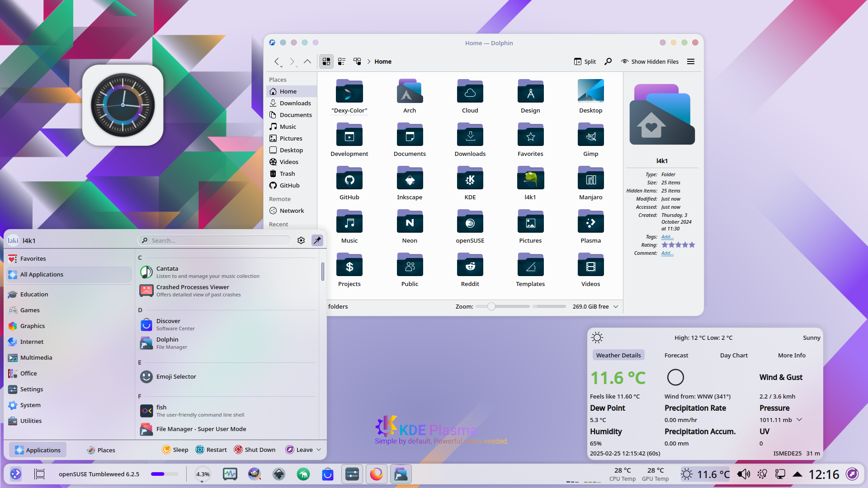Go up one directory in Dolphin
This screenshot has height=488, width=868.
307,61
